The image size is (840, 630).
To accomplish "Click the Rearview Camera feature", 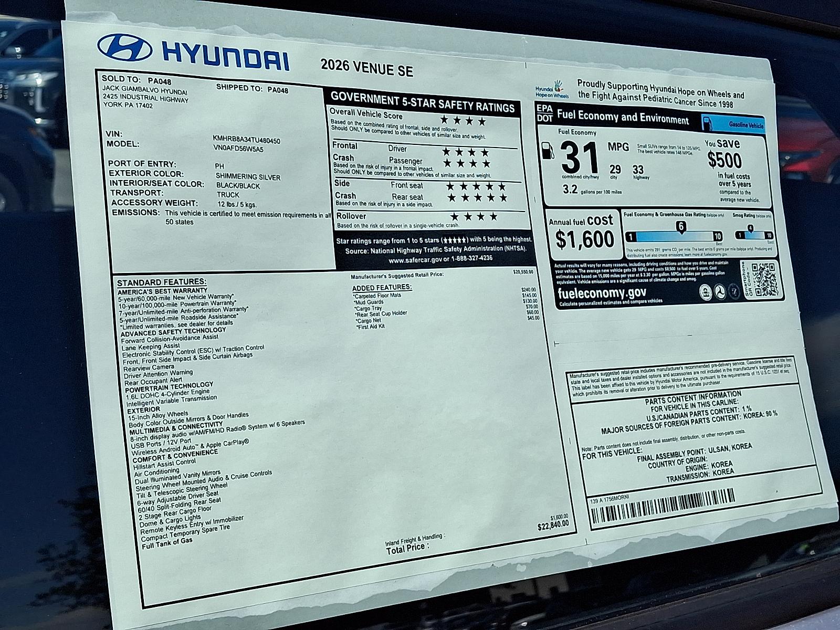I will click(149, 367).
